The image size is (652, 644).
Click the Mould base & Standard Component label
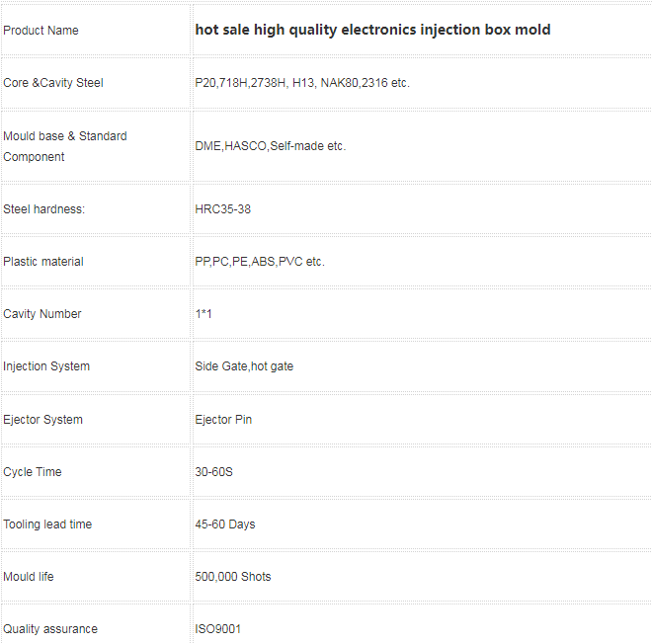click(65, 146)
